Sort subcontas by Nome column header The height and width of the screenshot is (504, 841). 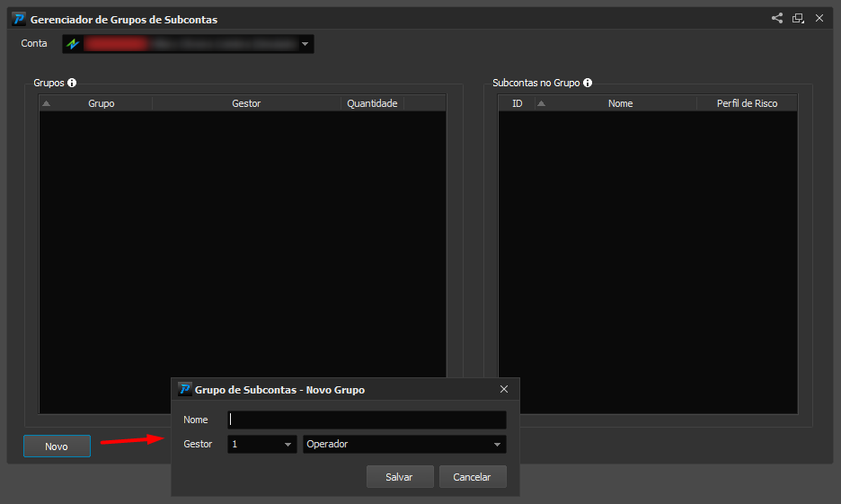click(620, 103)
